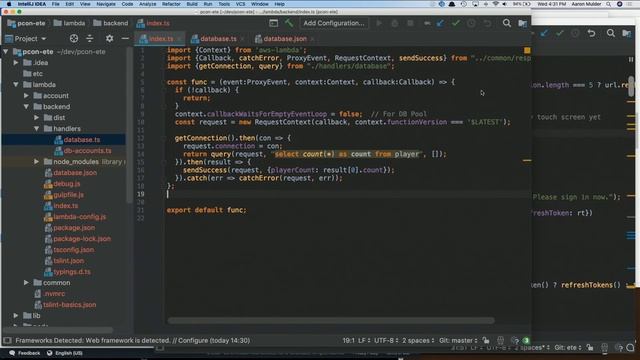Click the Collapse All icon in Project panel
Image resolution: width=640 pixels, height=360 pixels.
pos(90,38)
